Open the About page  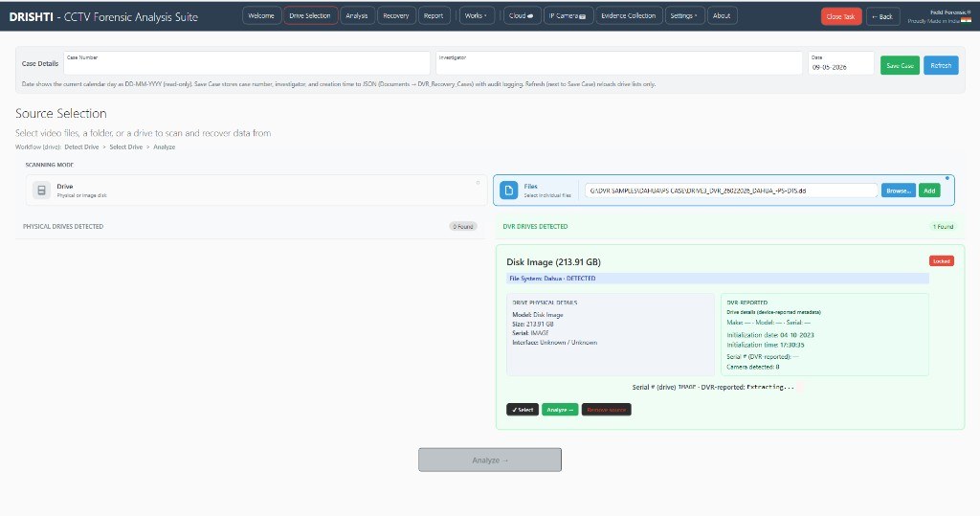[722, 15]
